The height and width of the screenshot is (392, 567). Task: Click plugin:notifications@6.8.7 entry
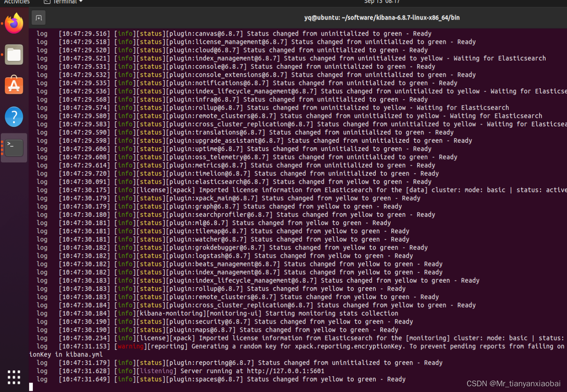coord(219,83)
